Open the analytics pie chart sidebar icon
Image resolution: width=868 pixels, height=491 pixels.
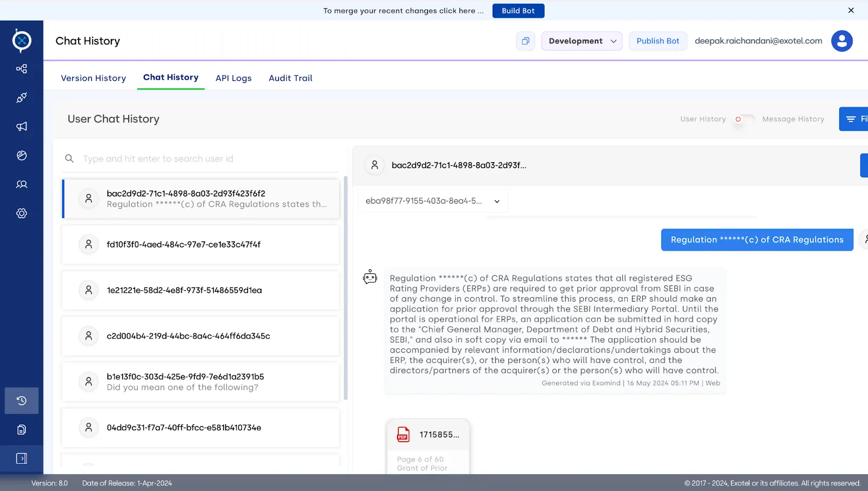[22, 156]
